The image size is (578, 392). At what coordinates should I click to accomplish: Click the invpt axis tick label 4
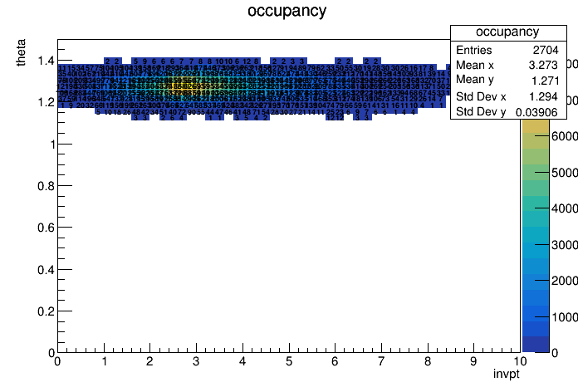242,361
